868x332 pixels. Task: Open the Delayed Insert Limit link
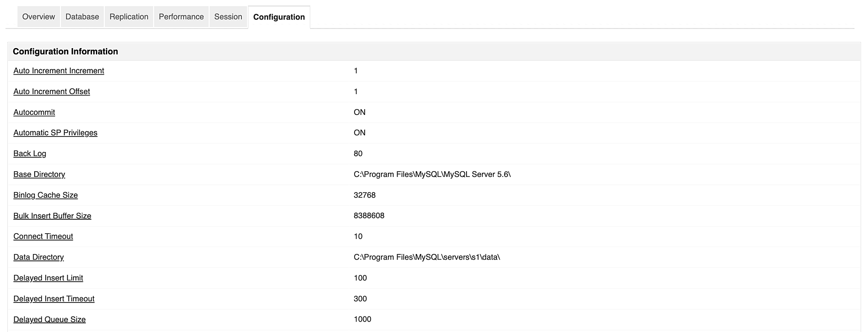(x=48, y=278)
